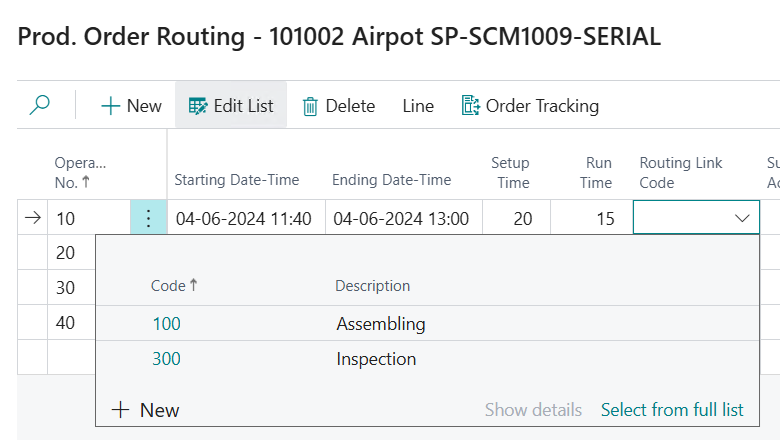780x440 pixels.
Task: Open the three-dot row menu for operation 10
Action: (148, 218)
